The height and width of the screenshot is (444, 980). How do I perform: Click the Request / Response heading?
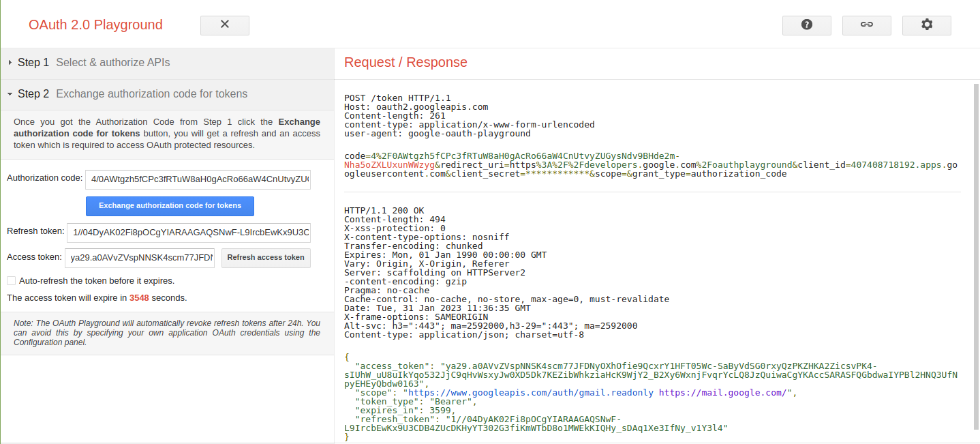click(x=405, y=63)
